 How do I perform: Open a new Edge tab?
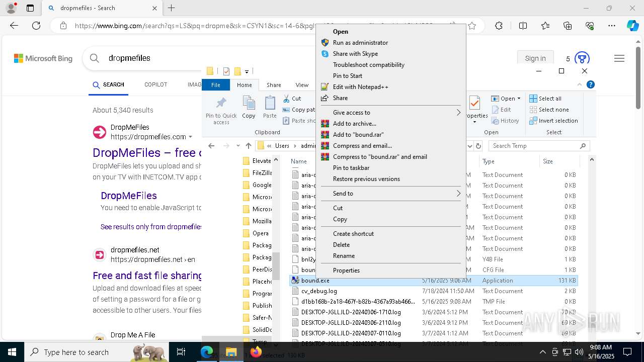[x=172, y=8]
